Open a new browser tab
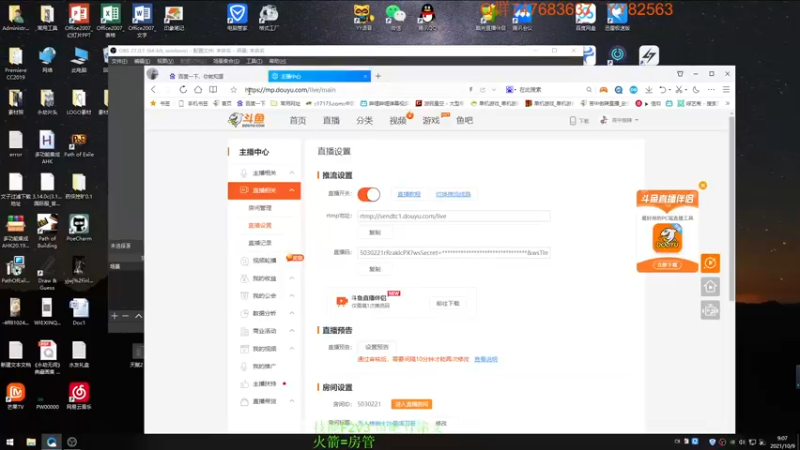The height and width of the screenshot is (450, 800). (x=378, y=76)
